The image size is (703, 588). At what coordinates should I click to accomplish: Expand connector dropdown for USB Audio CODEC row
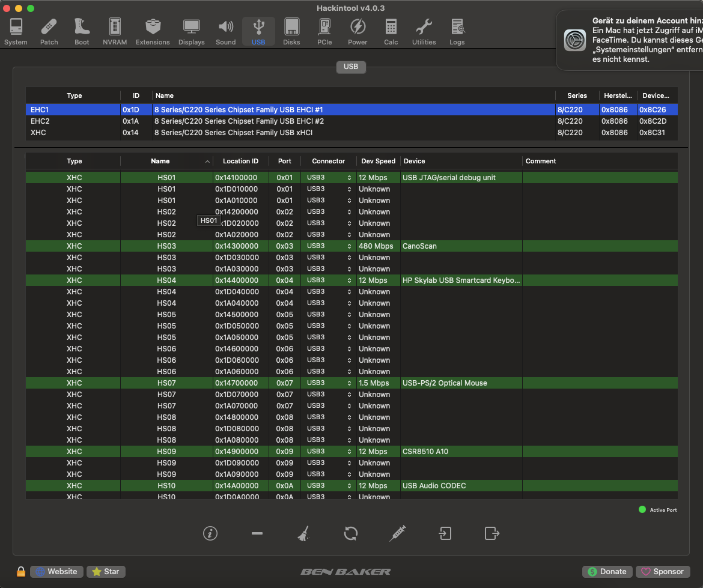(x=329, y=486)
